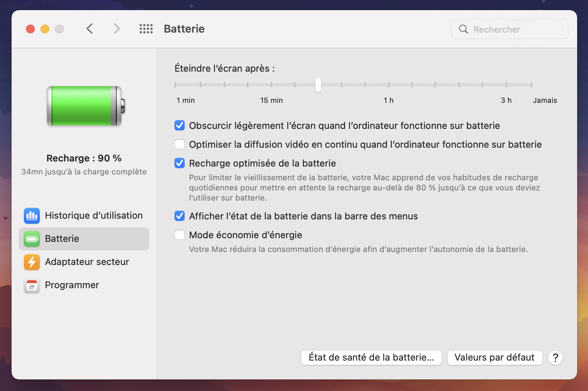Click the Recharge : 90 % text
This screenshot has height=391, width=588.
click(x=84, y=158)
